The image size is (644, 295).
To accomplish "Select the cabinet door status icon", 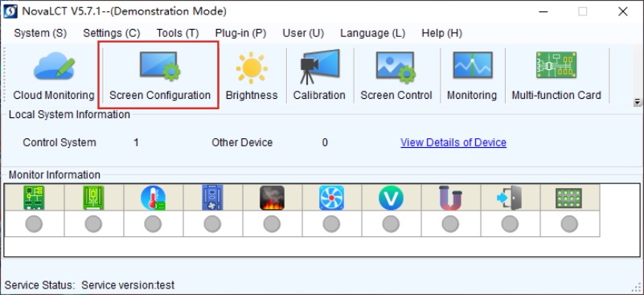I will tap(509, 198).
